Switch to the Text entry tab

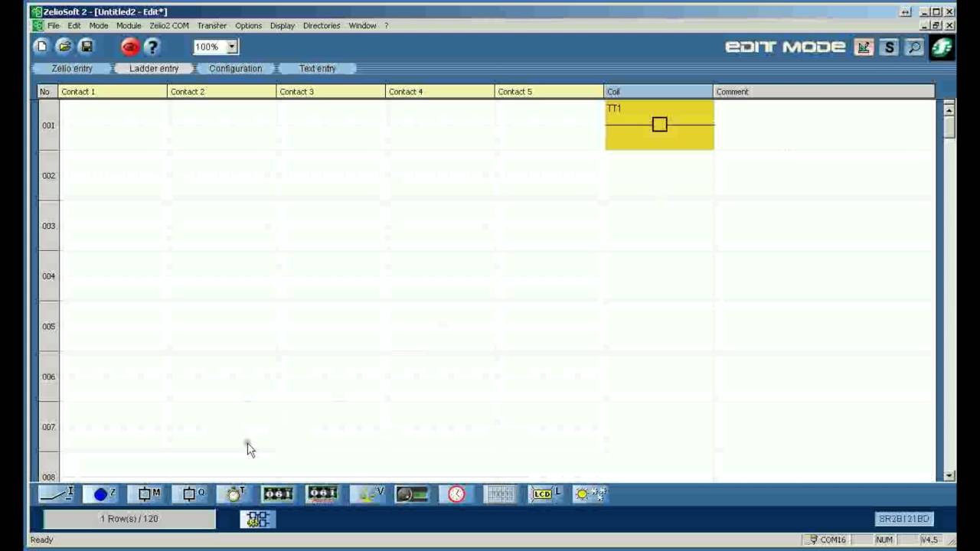317,68
